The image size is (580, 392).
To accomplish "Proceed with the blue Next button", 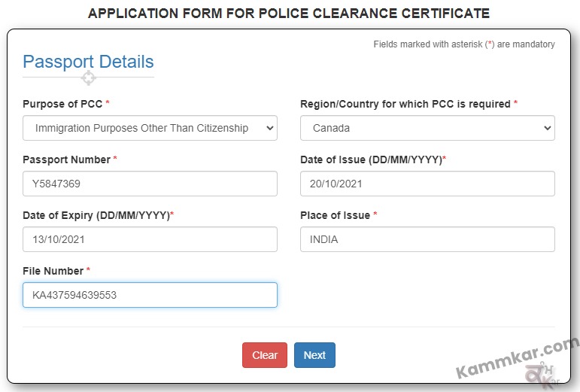I will (x=314, y=355).
